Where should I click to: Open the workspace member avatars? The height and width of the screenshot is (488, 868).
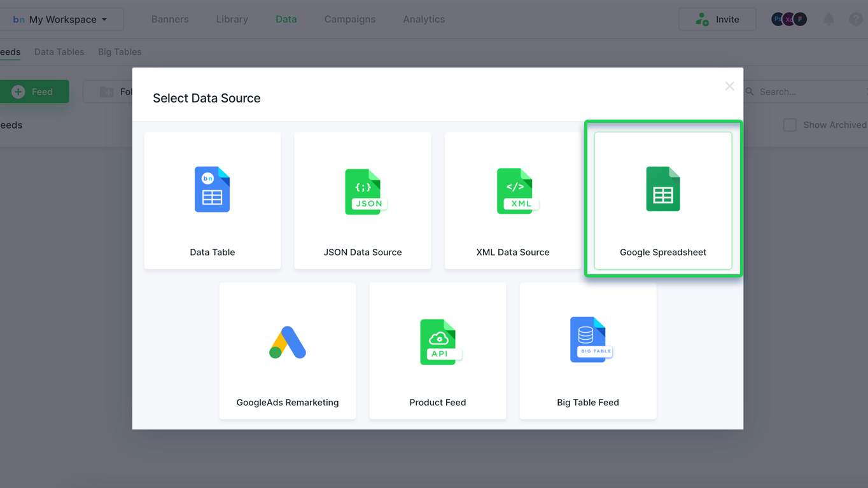pyautogui.click(x=789, y=19)
